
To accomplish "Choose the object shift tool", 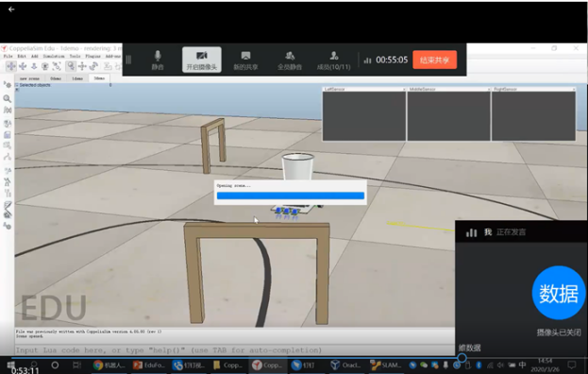I will pyautogui.click(x=82, y=66).
